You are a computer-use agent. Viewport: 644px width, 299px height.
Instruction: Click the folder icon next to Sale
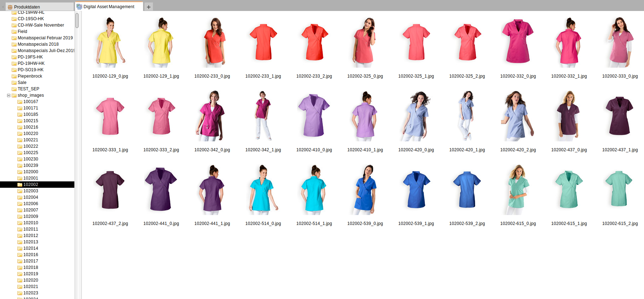coord(14,83)
